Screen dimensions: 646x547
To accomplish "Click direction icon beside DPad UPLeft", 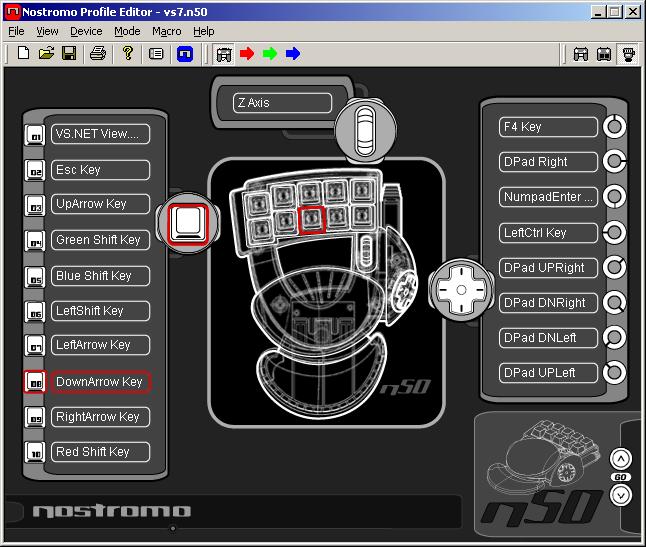I will (614, 372).
